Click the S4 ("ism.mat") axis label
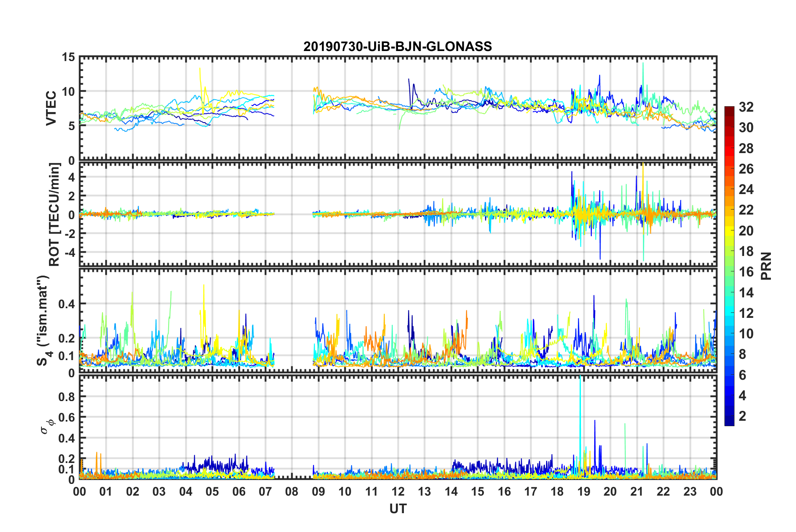Viewport: 796px width, 532px height. point(44,320)
